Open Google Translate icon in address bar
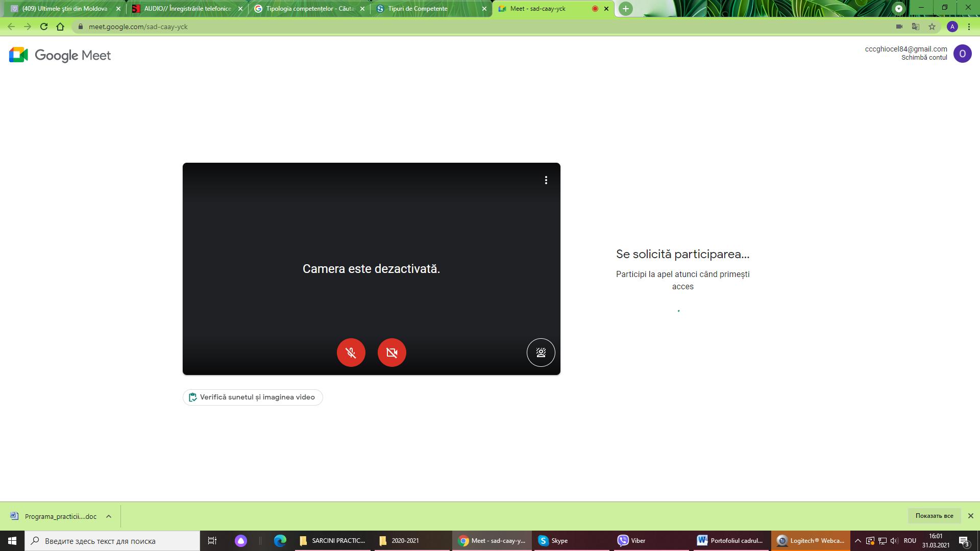This screenshot has height=551, width=980. (916, 27)
